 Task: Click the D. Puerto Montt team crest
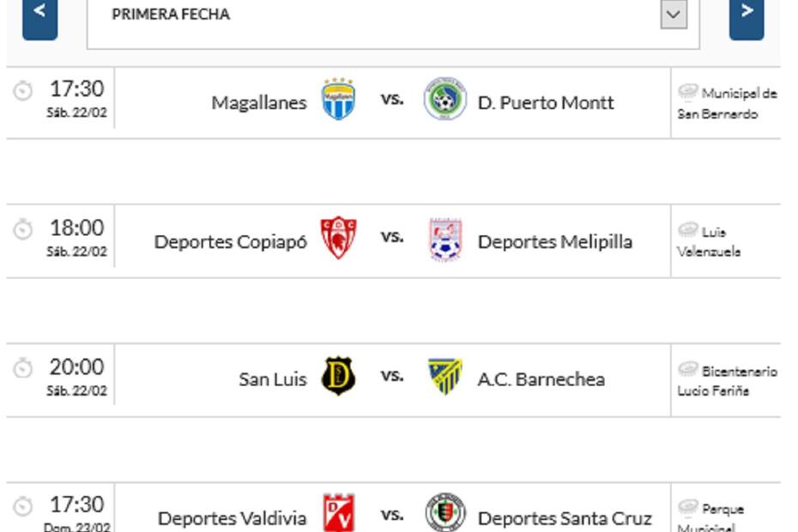coord(444,100)
